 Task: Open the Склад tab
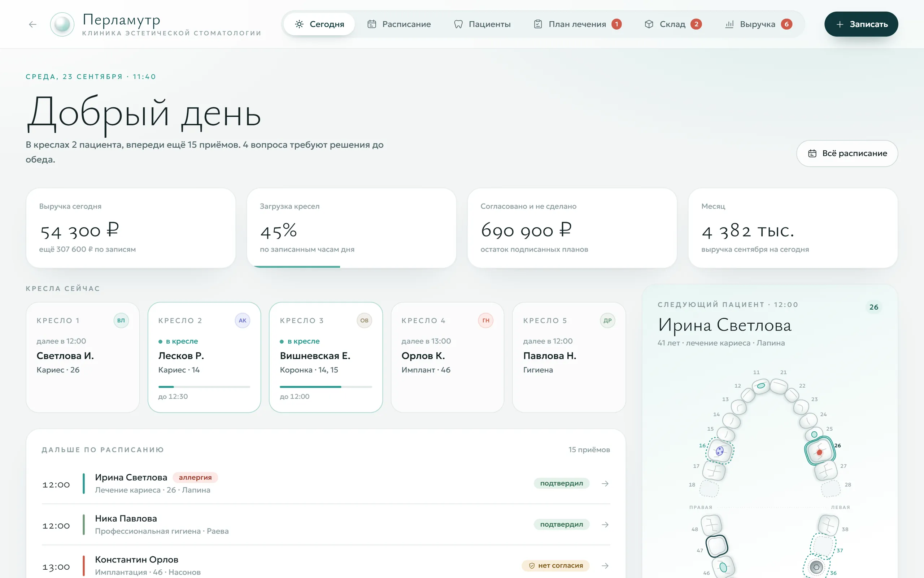tap(672, 24)
